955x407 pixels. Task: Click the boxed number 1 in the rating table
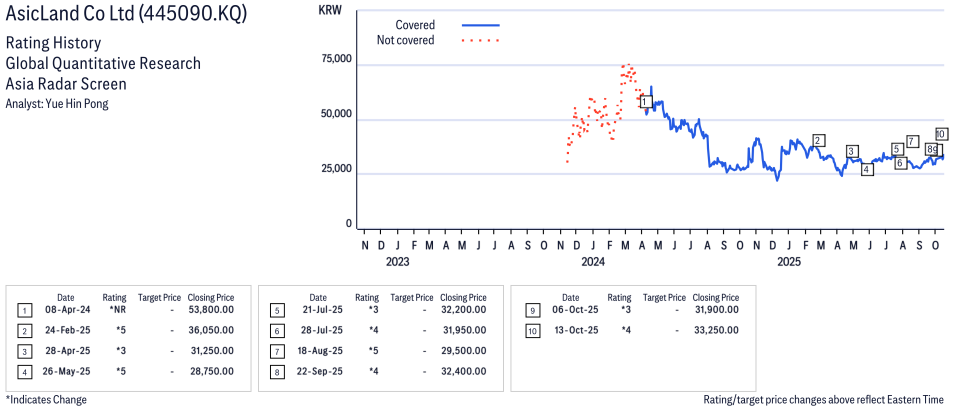click(24, 310)
